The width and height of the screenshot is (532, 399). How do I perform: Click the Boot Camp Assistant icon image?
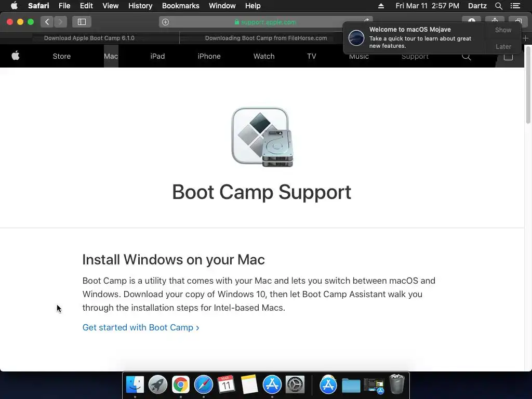[262, 137]
